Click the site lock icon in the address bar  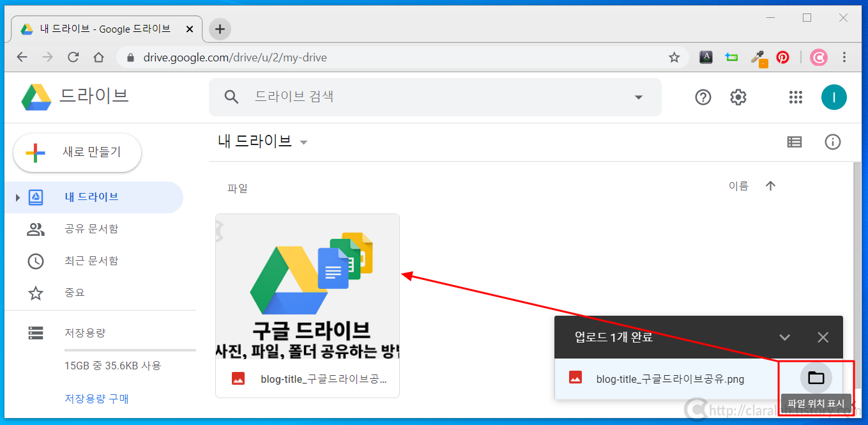(131, 58)
